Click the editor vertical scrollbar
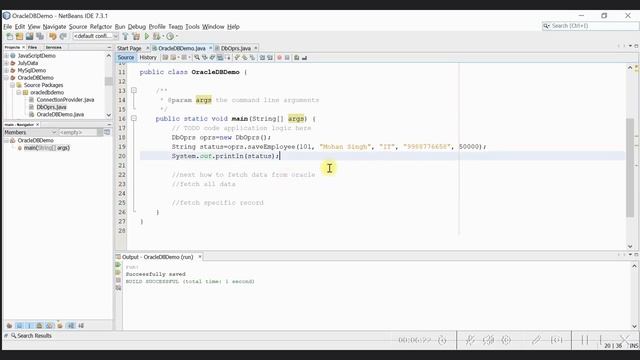Viewport: 640px width, 360px height. click(630, 167)
